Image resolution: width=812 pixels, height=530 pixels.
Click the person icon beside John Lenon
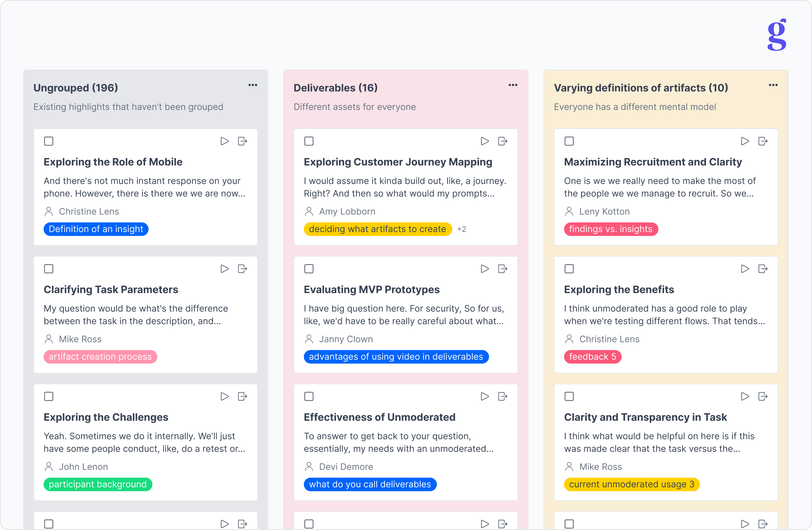(49, 467)
